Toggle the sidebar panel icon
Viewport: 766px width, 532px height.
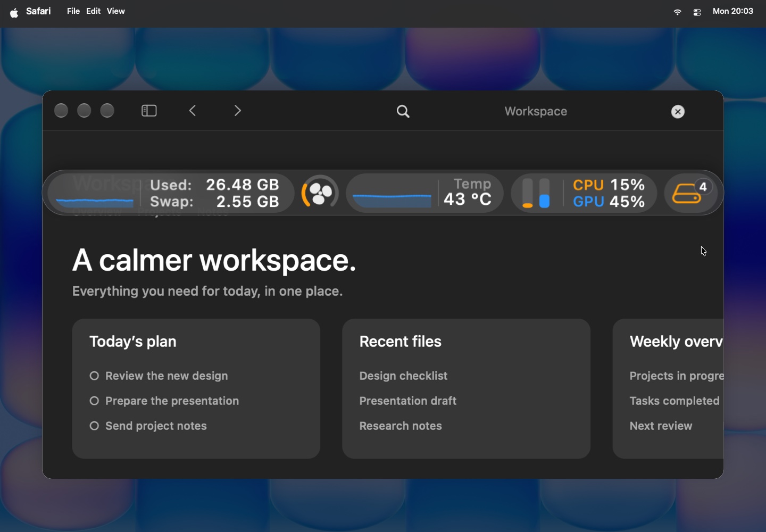point(149,111)
